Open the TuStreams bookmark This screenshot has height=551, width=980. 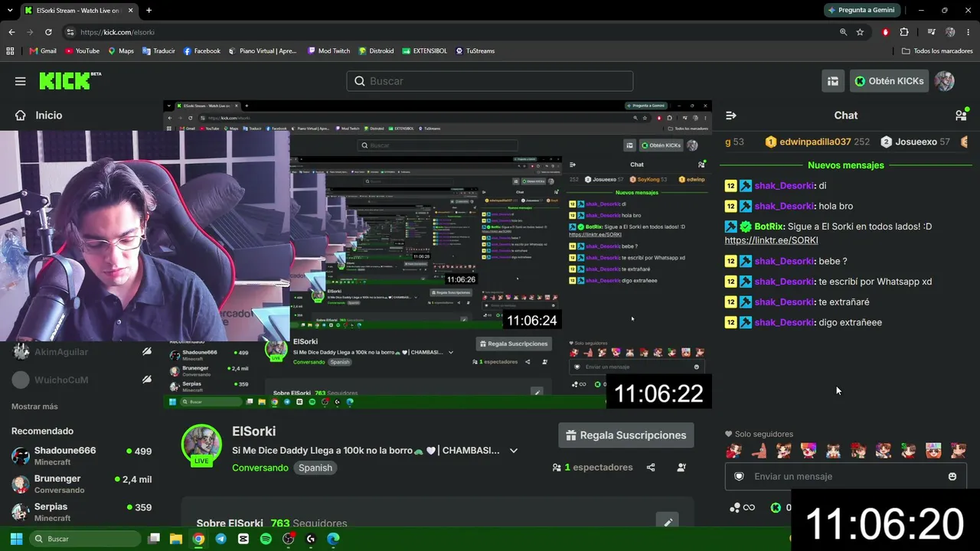click(475, 51)
